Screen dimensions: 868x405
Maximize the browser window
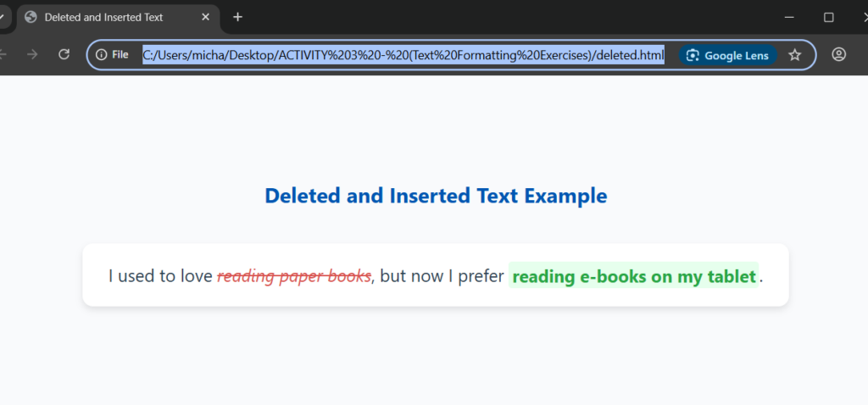pos(829,17)
